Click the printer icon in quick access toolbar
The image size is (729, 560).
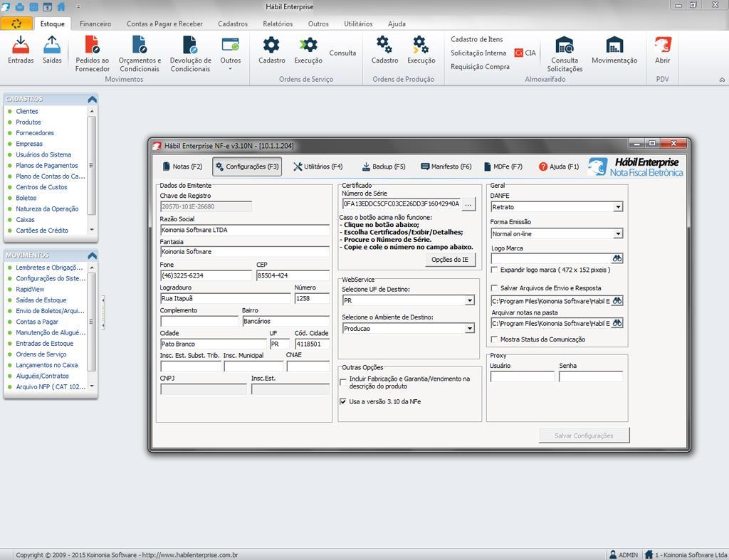click(20, 6)
